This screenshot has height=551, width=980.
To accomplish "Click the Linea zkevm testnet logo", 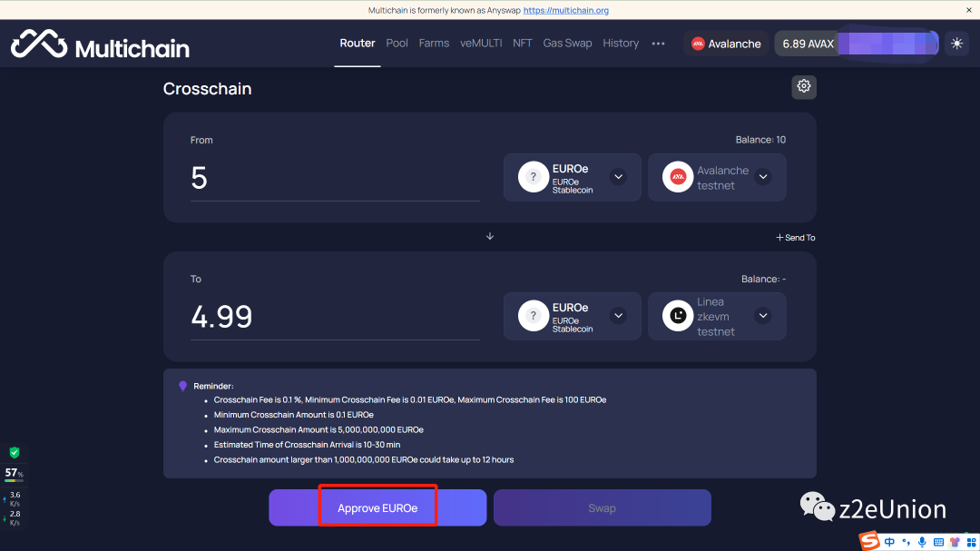I will 677,316.
